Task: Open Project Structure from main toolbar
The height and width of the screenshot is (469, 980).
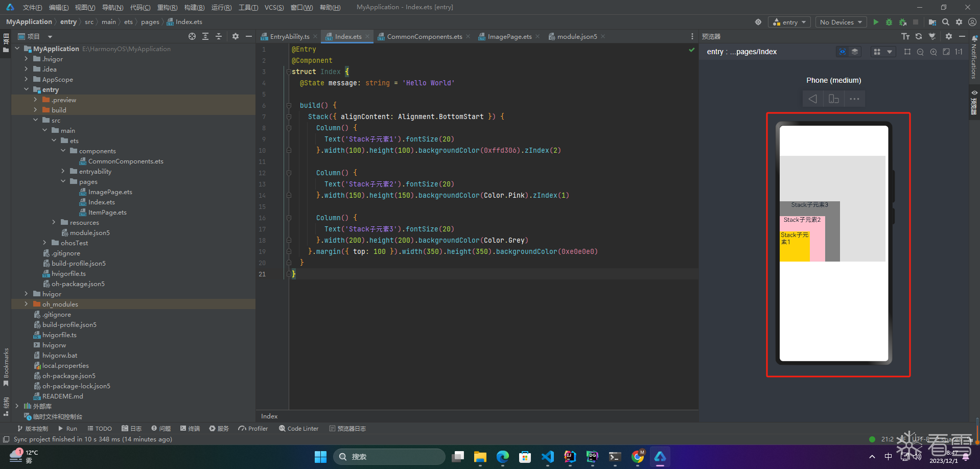Action: [932, 22]
